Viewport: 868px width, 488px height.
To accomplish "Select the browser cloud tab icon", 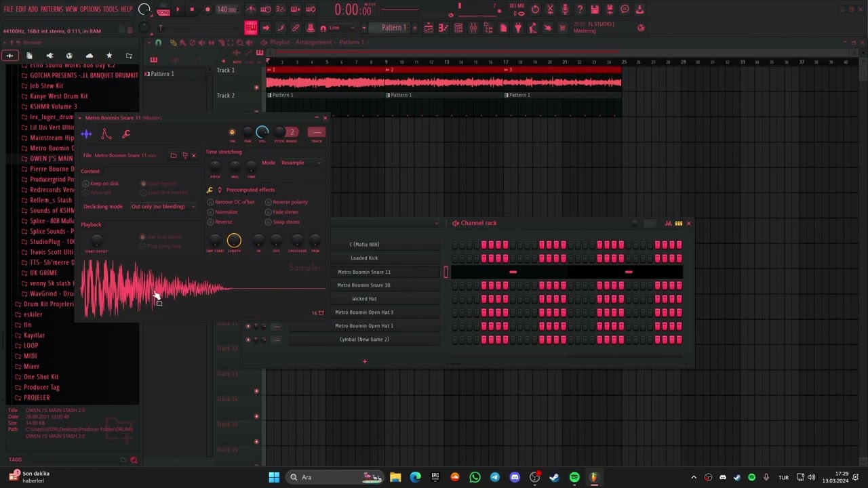I will tap(89, 56).
